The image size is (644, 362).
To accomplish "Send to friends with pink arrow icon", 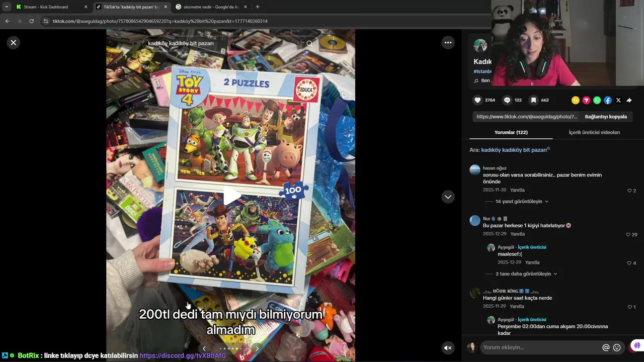I will pyautogui.click(x=586, y=100).
